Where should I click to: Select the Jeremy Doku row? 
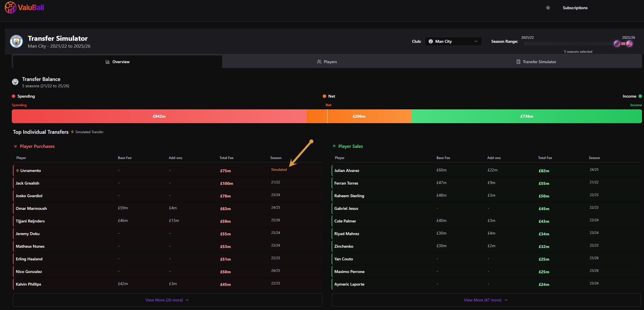168,234
